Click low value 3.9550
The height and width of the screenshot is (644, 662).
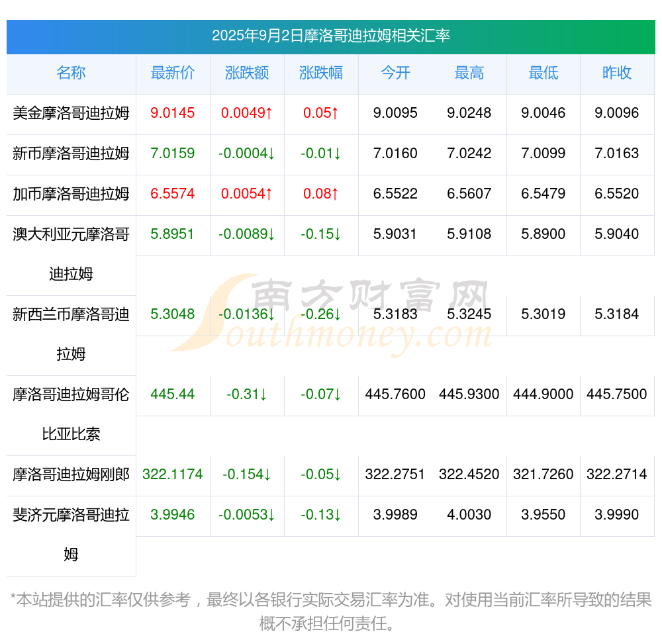[x=544, y=515]
